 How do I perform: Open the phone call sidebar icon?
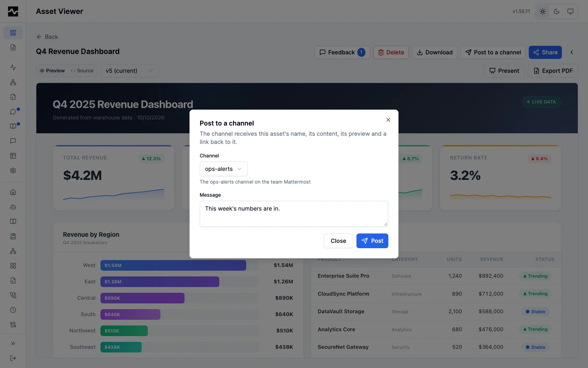(x=13, y=295)
